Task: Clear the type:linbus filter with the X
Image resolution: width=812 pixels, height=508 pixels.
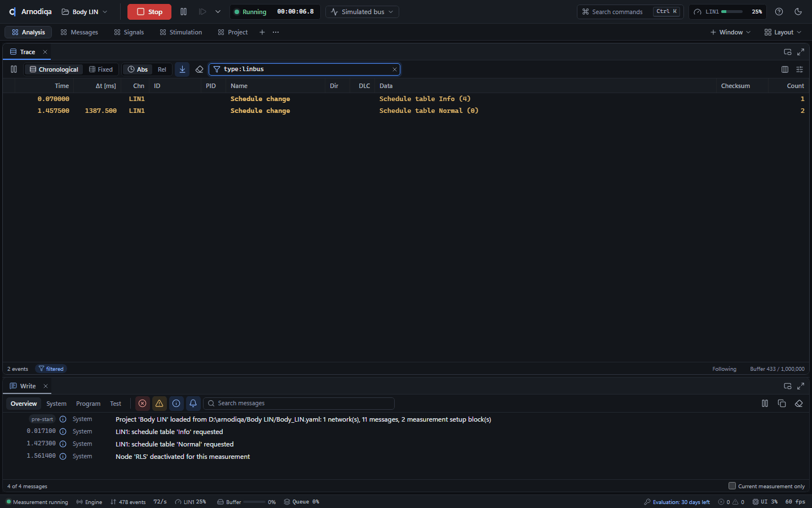Action: pos(395,69)
